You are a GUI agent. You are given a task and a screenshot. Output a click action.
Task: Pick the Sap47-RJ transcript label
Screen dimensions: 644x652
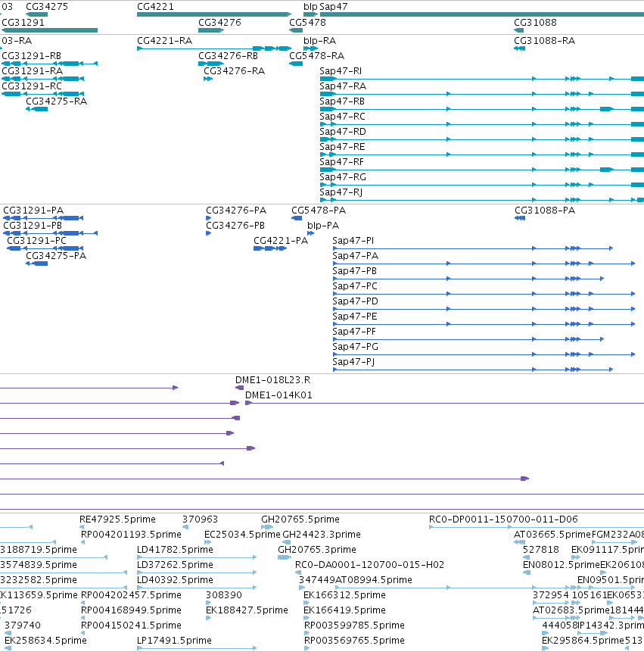click(341, 192)
